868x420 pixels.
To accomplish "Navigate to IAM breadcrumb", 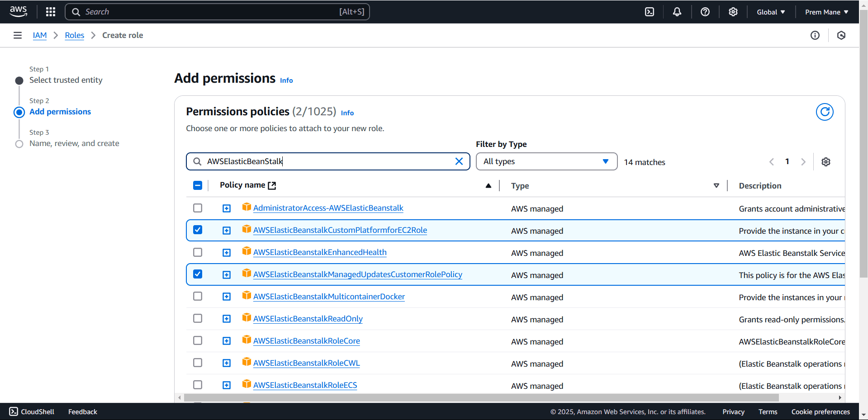I will pyautogui.click(x=40, y=35).
